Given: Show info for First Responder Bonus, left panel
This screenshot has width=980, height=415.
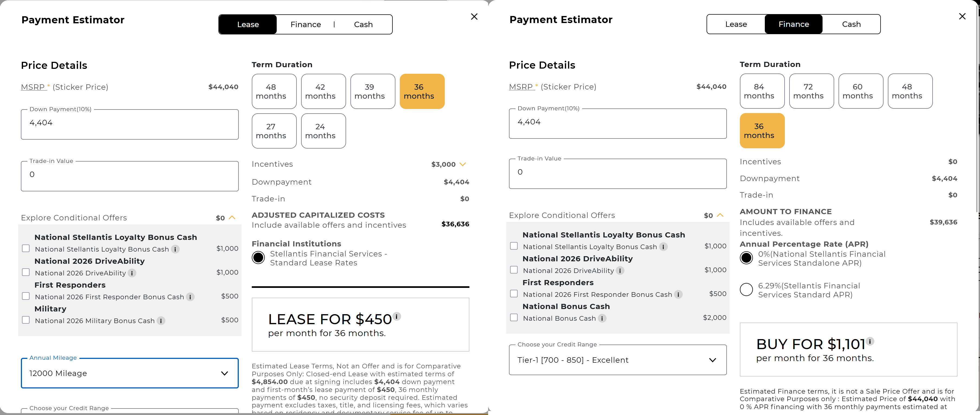Looking at the screenshot, I should (190, 297).
